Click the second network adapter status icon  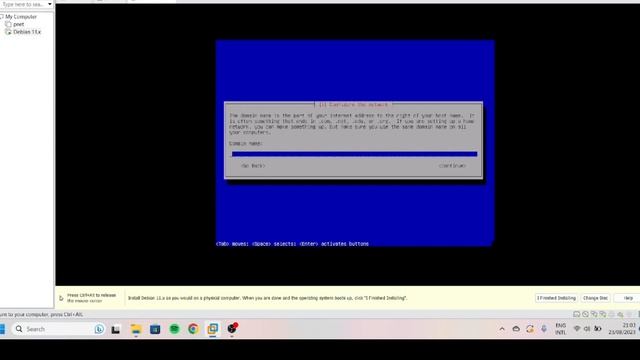[603, 314]
